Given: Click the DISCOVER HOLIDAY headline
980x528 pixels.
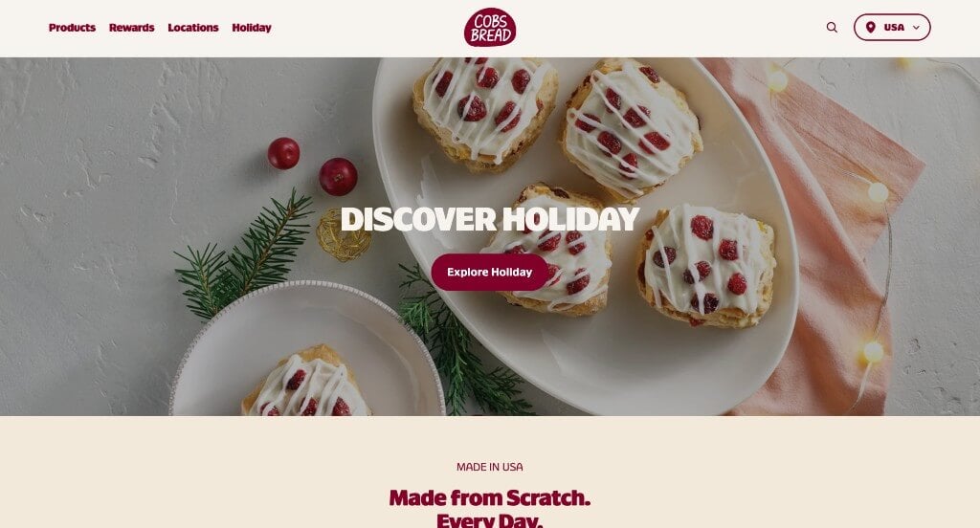Looking at the screenshot, I should pyautogui.click(x=489, y=219).
